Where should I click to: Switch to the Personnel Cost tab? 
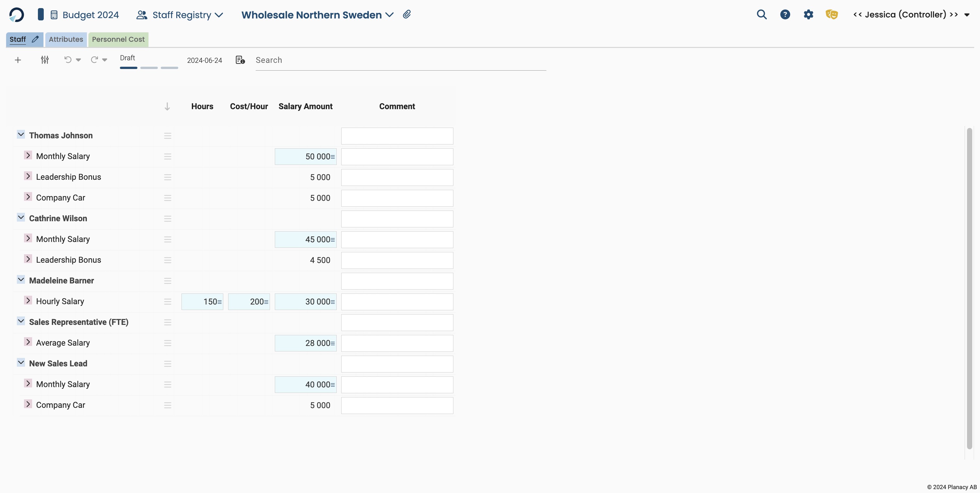[118, 40]
